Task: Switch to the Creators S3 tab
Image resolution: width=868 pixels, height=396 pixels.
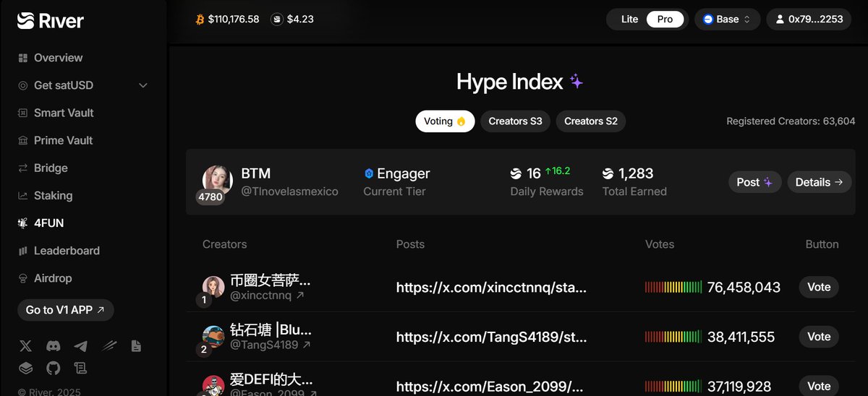Action: [x=515, y=121]
